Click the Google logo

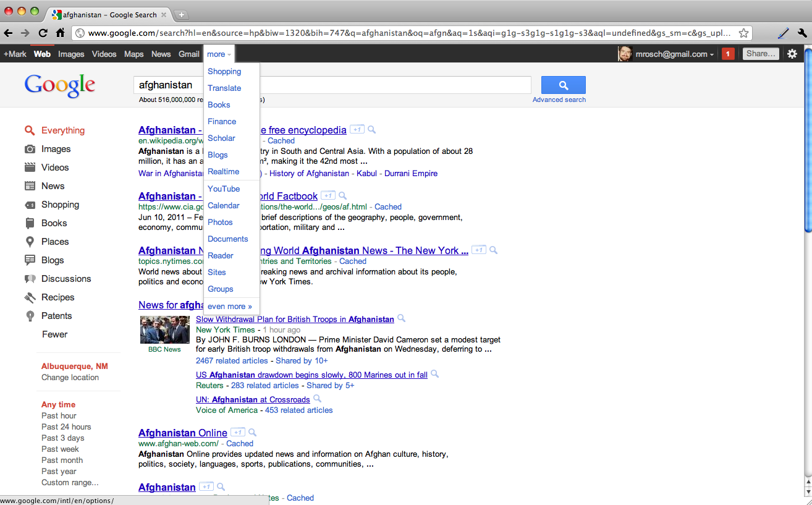[x=60, y=85]
